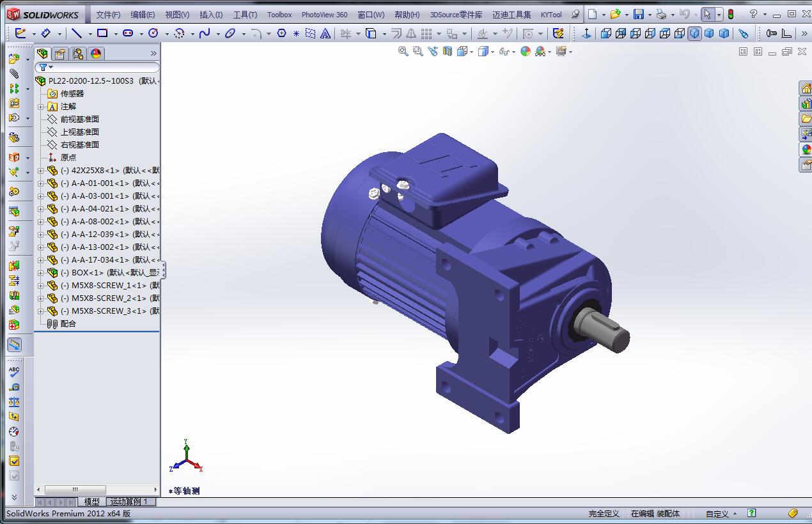Open the PropertyManager tab icon
The image size is (812, 524).
click(60, 54)
